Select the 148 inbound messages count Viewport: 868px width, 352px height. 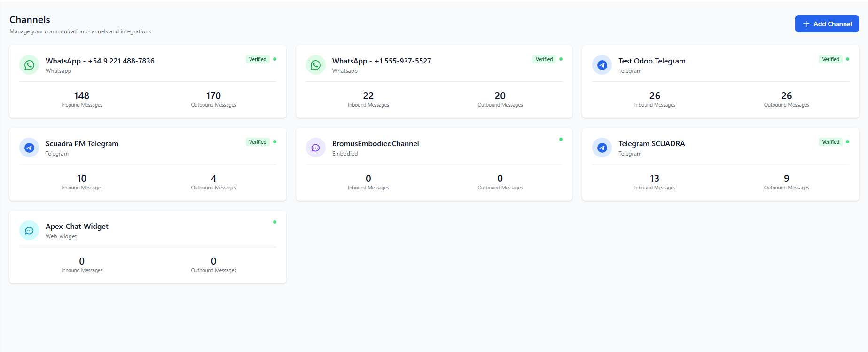tap(82, 96)
